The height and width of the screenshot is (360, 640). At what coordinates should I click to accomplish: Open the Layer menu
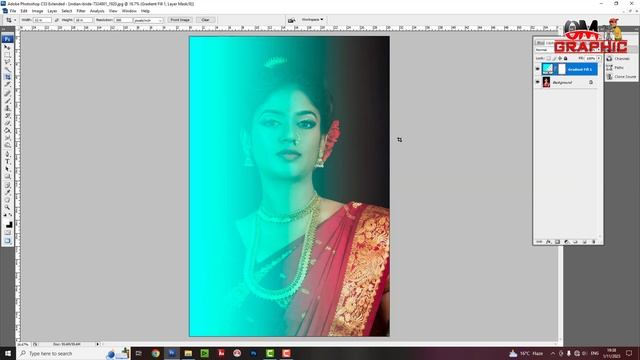tap(52, 11)
